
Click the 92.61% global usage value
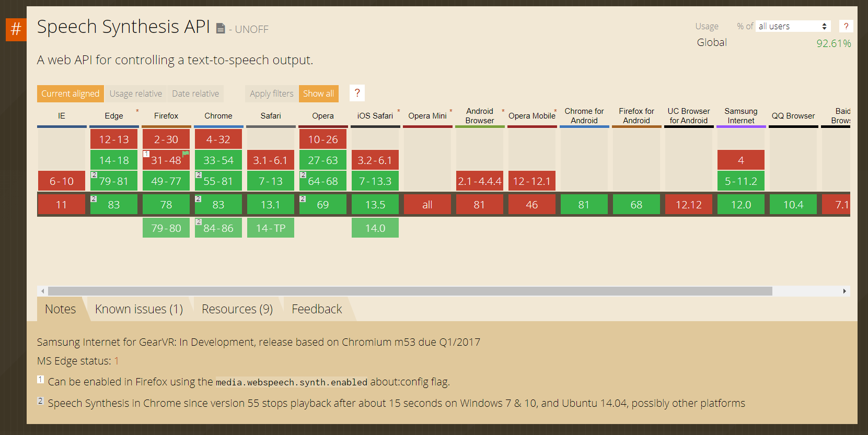click(x=834, y=43)
